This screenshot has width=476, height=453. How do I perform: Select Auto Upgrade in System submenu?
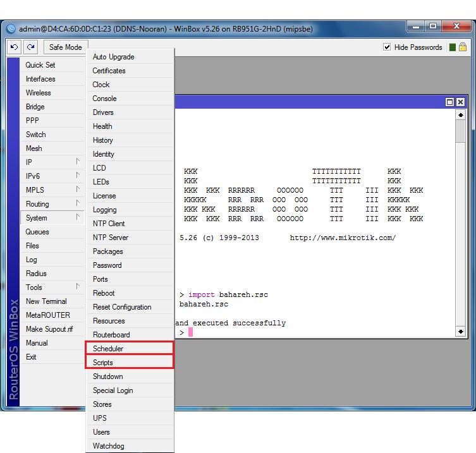pos(130,57)
